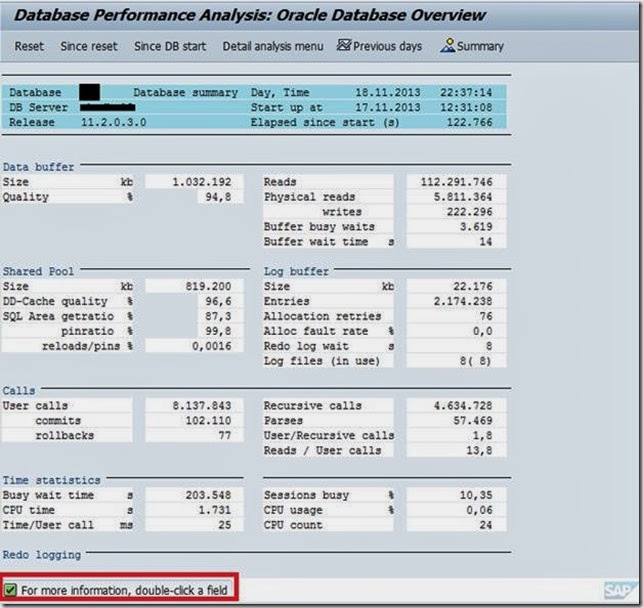The width and height of the screenshot is (643, 608).
Task: Click the green status check icon
Action: 10,590
